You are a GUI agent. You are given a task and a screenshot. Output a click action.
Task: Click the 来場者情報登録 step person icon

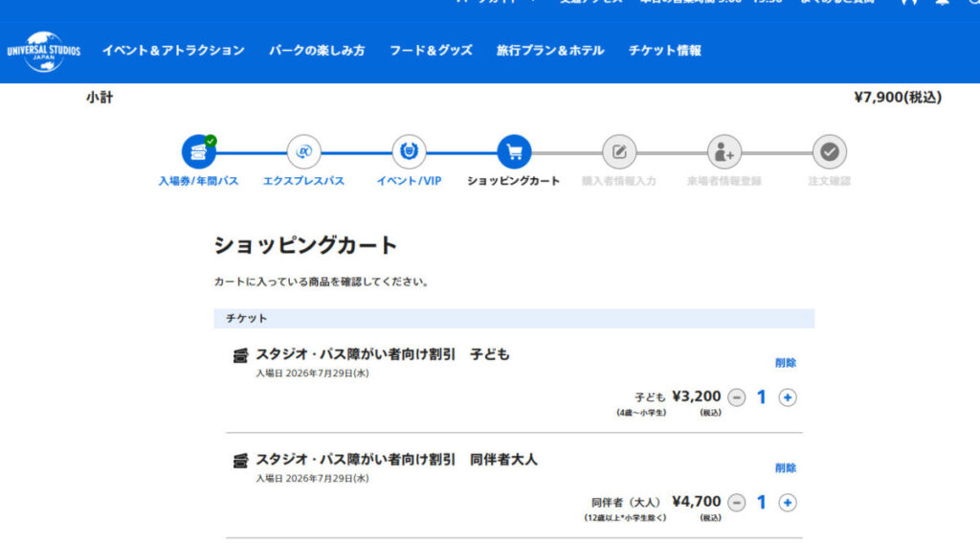(x=724, y=151)
